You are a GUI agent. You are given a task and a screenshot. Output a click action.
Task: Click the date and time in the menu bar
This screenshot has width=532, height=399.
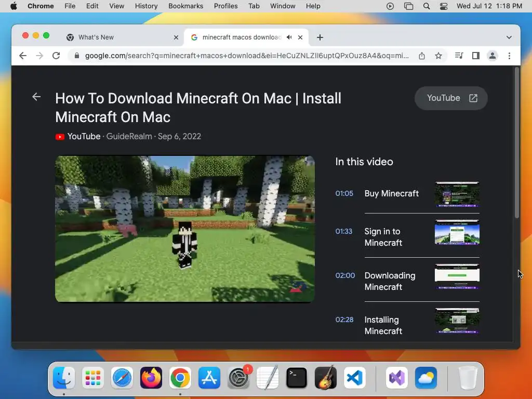(489, 6)
